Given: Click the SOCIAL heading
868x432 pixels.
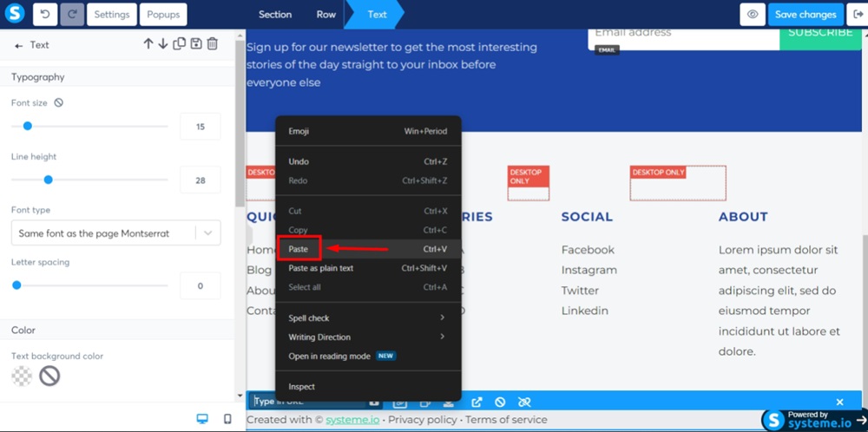Looking at the screenshot, I should click(x=587, y=217).
